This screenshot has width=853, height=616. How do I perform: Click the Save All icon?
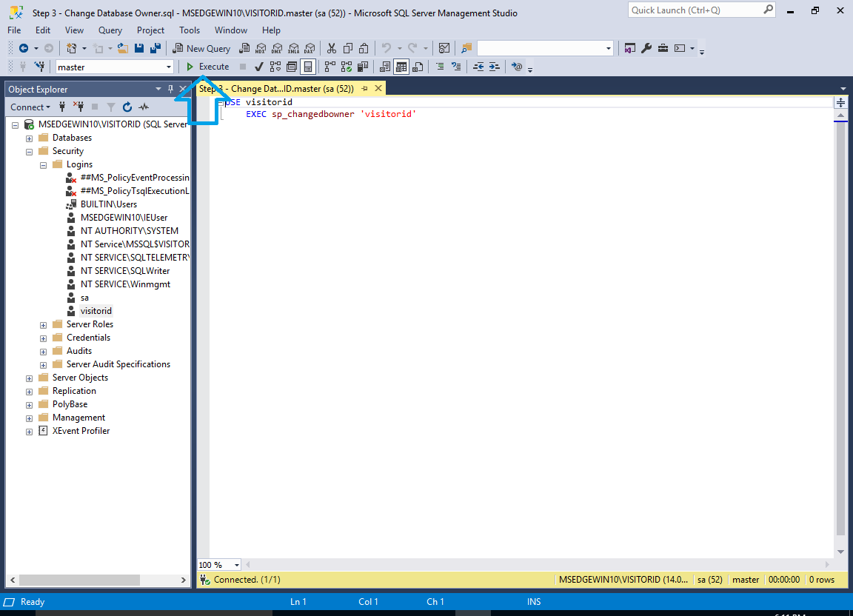tap(155, 48)
